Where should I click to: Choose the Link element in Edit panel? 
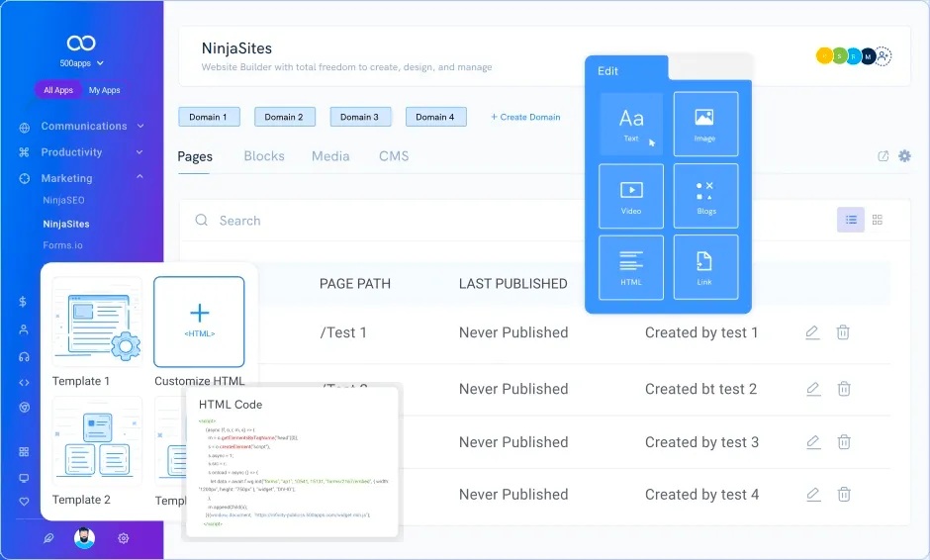705,267
